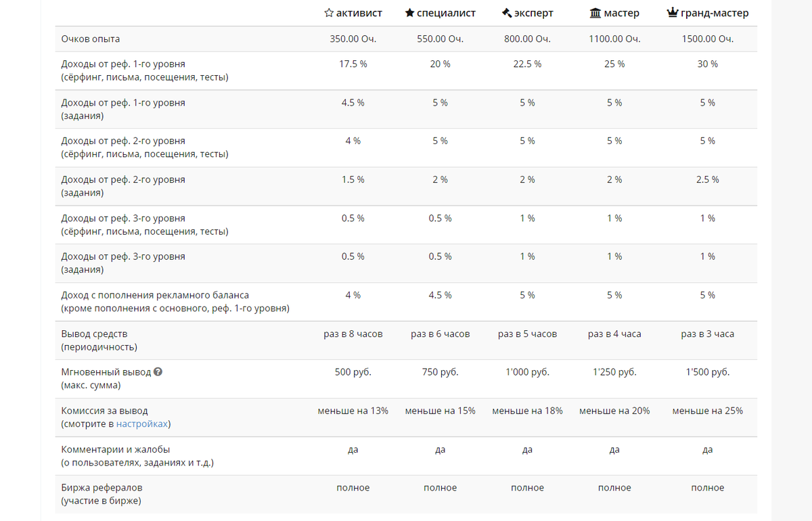Select the эксперт column header

click(x=528, y=13)
